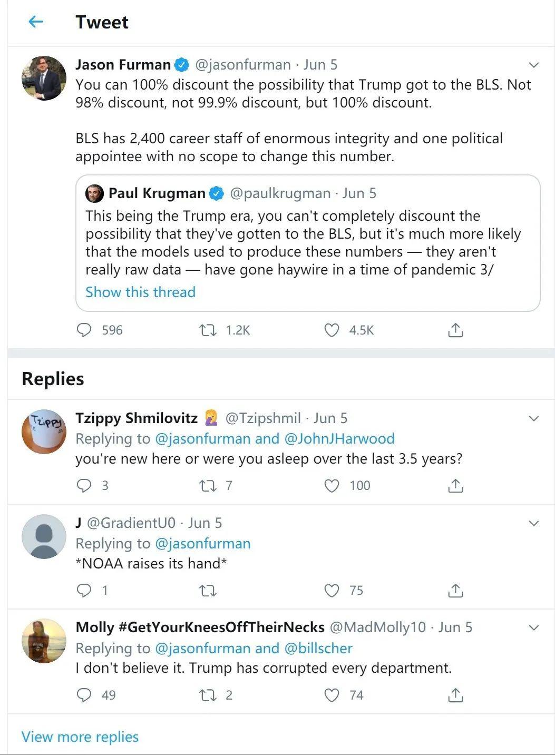Expand the chevron menu on Molly's reply
The height and width of the screenshot is (756, 555).
click(534, 628)
